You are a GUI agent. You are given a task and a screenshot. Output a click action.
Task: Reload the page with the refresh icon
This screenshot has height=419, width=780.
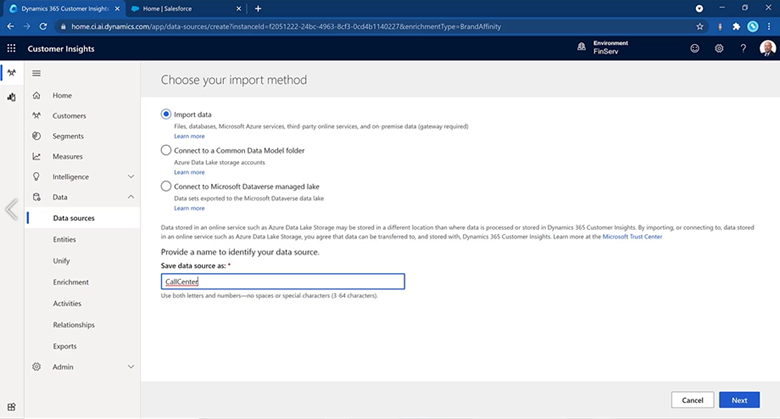coord(43,26)
